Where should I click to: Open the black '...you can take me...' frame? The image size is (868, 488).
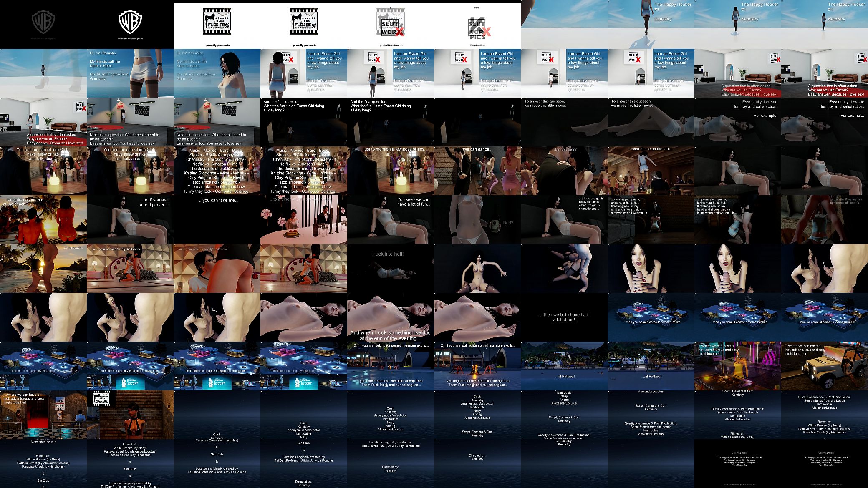pos(217,219)
